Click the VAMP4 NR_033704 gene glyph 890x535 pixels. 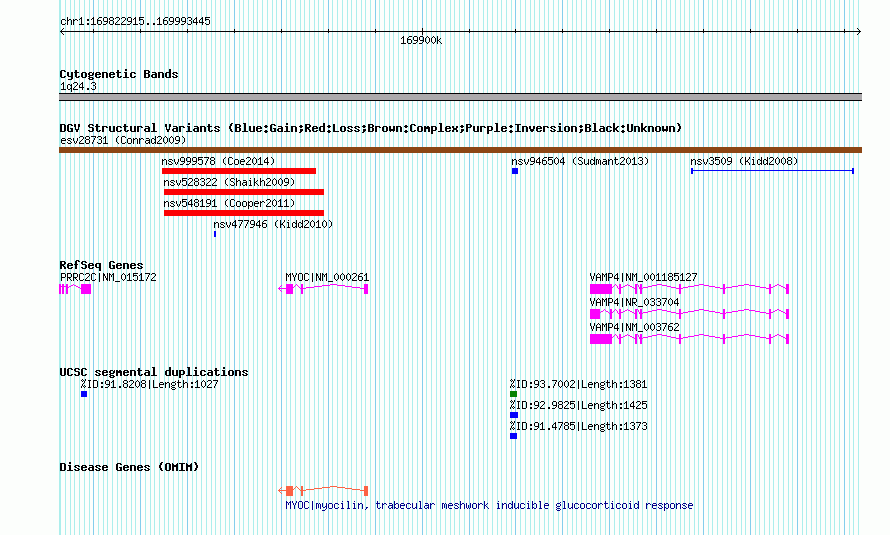point(690,314)
